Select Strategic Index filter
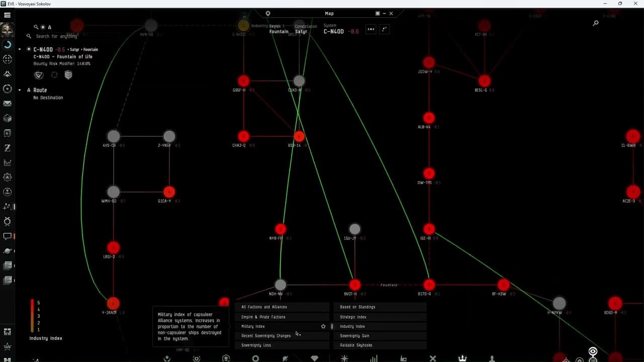The width and height of the screenshot is (644, 362). (380, 317)
